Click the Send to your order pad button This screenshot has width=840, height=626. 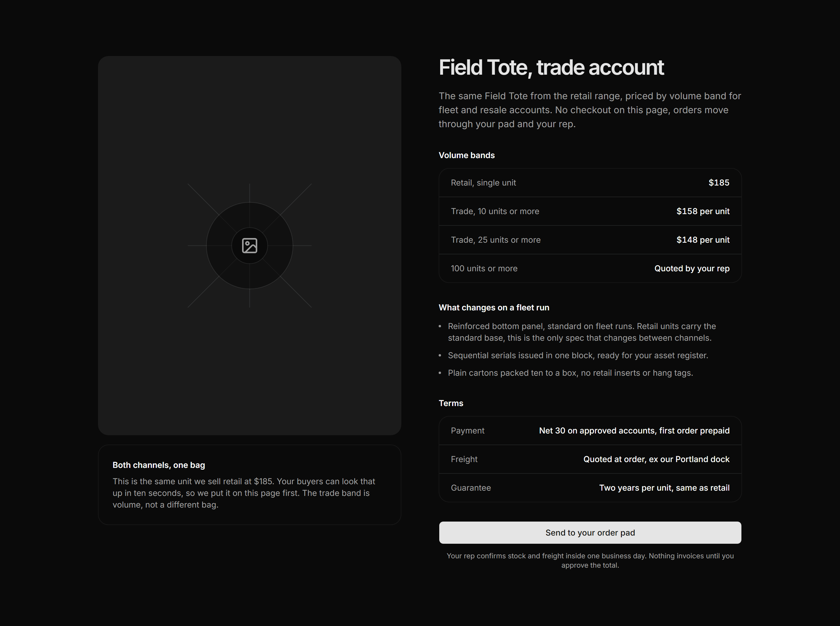click(590, 532)
